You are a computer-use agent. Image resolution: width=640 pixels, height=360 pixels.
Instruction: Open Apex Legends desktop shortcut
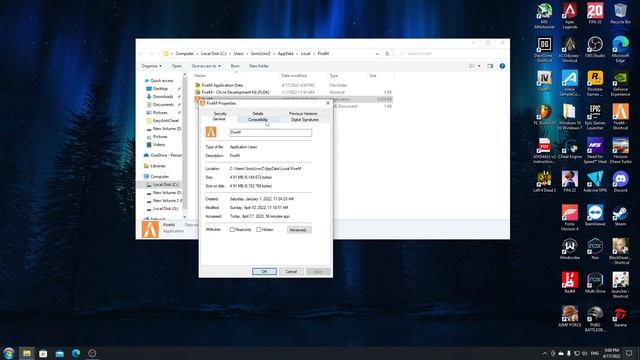tap(570, 15)
